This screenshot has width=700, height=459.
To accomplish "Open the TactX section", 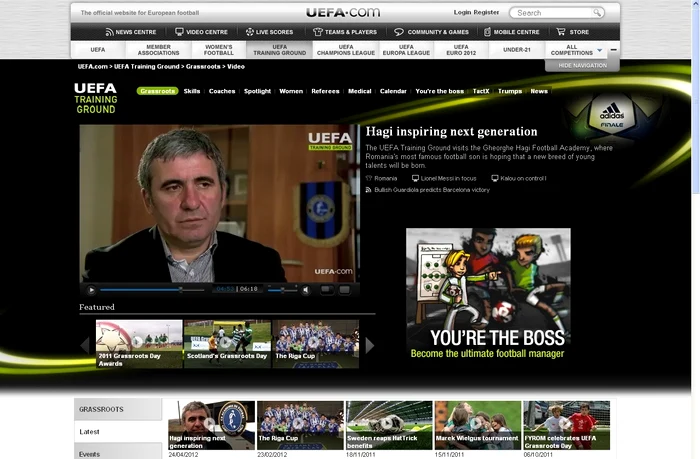I will click(x=481, y=91).
